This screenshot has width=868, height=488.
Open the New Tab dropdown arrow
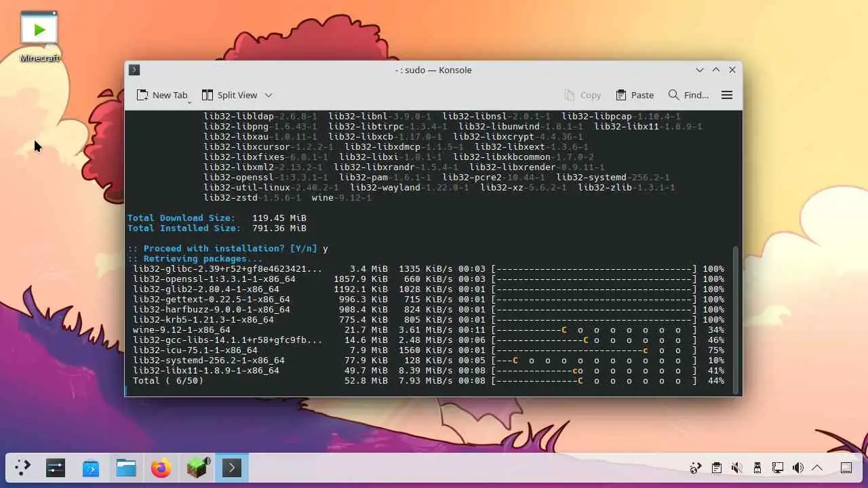coord(190,102)
